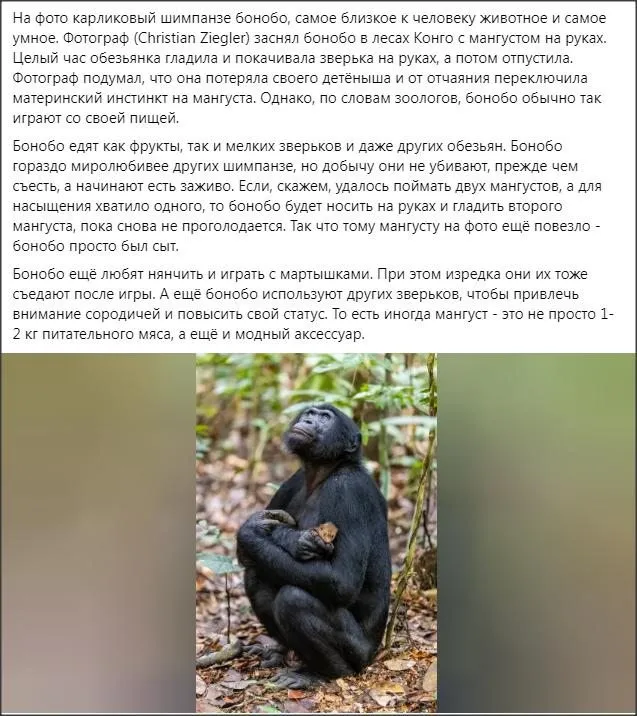
Task: Click the blurred area right of the photo
Action: point(536,532)
